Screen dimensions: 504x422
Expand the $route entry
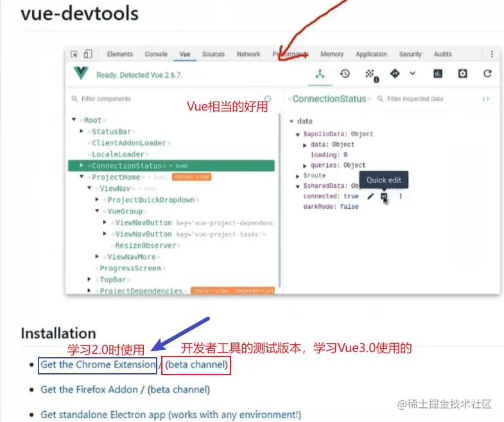[298, 176]
